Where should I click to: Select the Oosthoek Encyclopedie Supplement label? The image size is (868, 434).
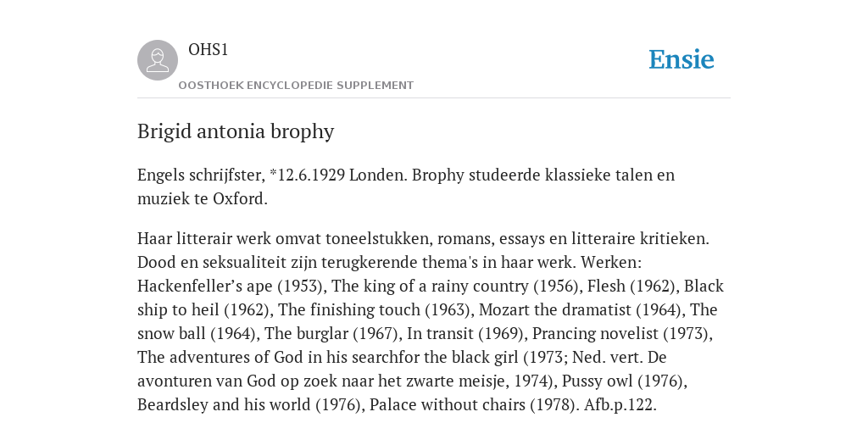click(296, 86)
